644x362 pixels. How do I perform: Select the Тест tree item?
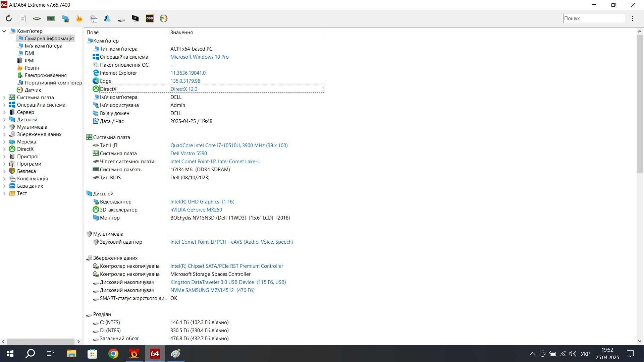[x=22, y=193]
